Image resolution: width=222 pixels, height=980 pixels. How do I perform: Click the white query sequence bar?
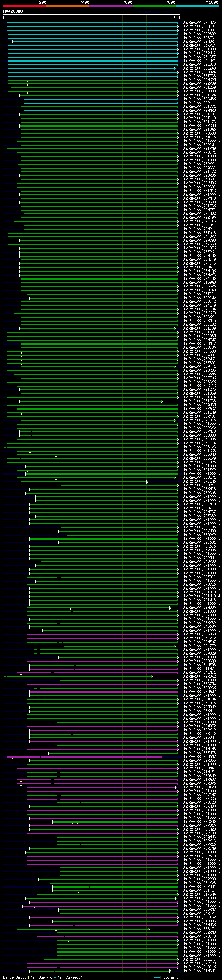point(92,15)
